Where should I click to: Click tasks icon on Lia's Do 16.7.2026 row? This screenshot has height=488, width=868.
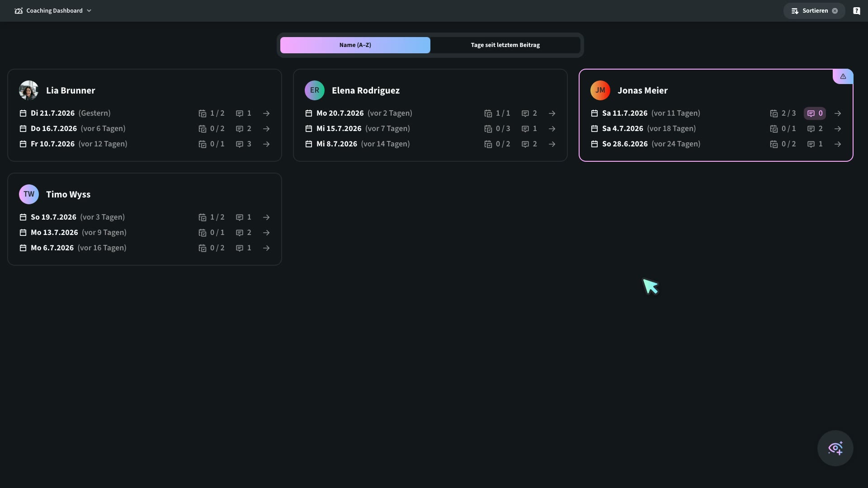point(203,129)
